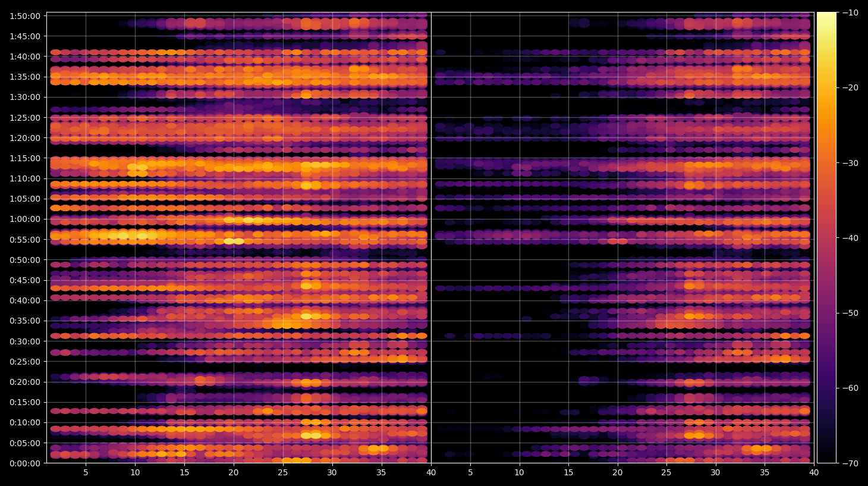Click the 1:20:00 time axis label
The image size is (868, 486).
(x=25, y=138)
